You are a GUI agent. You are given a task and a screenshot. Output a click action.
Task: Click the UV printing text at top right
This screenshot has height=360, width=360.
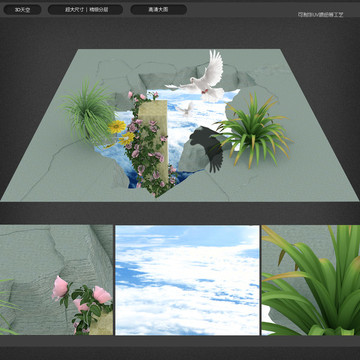pyautogui.click(x=320, y=15)
